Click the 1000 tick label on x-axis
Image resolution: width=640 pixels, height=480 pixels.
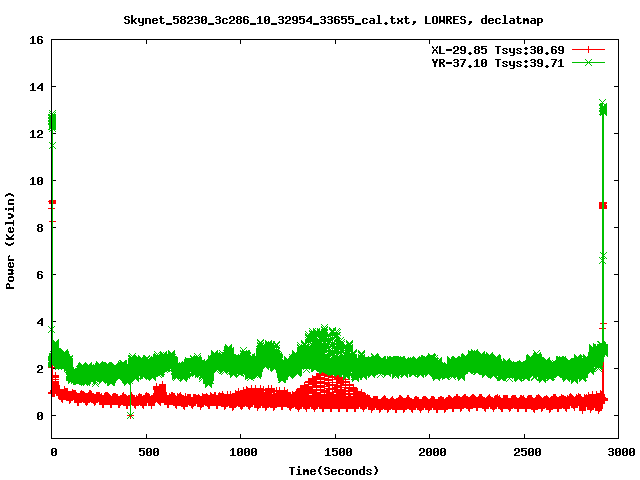[x=241, y=452]
